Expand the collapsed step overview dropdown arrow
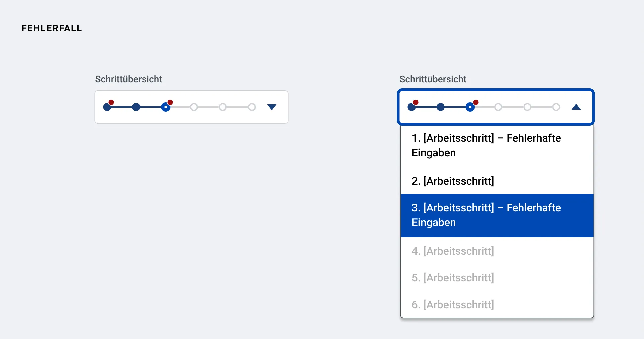Image resolution: width=644 pixels, height=339 pixels. [x=272, y=107]
